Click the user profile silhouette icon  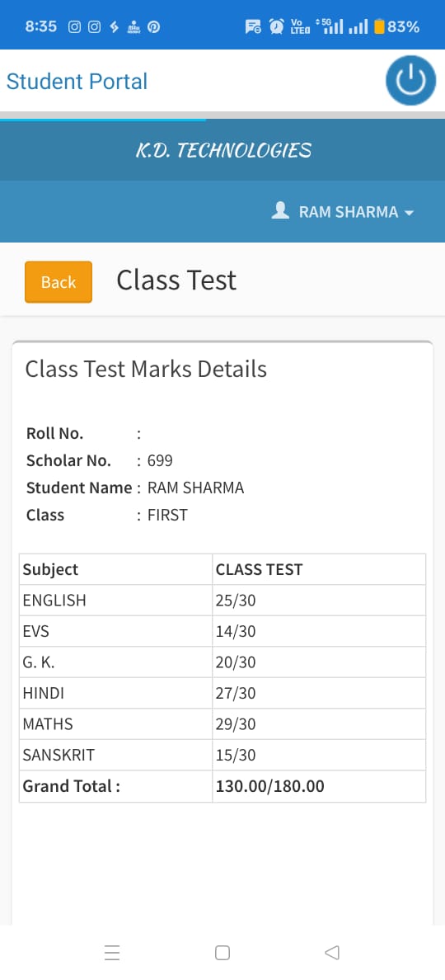[280, 210]
